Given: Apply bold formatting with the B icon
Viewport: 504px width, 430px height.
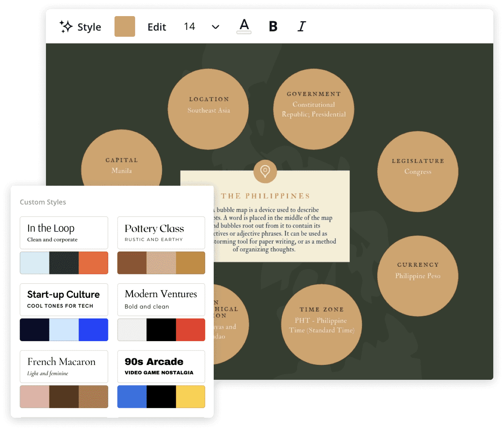Looking at the screenshot, I should tap(273, 26).
